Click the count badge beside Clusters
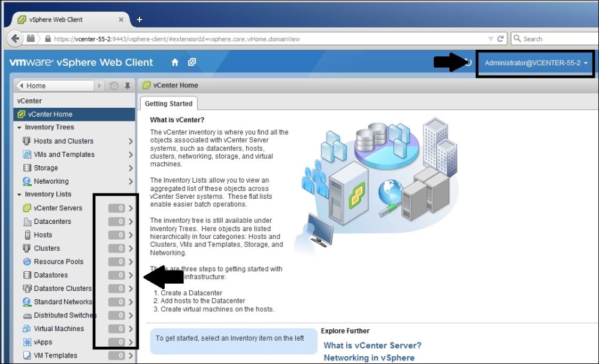 pyautogui.click(x=117, y=248)
